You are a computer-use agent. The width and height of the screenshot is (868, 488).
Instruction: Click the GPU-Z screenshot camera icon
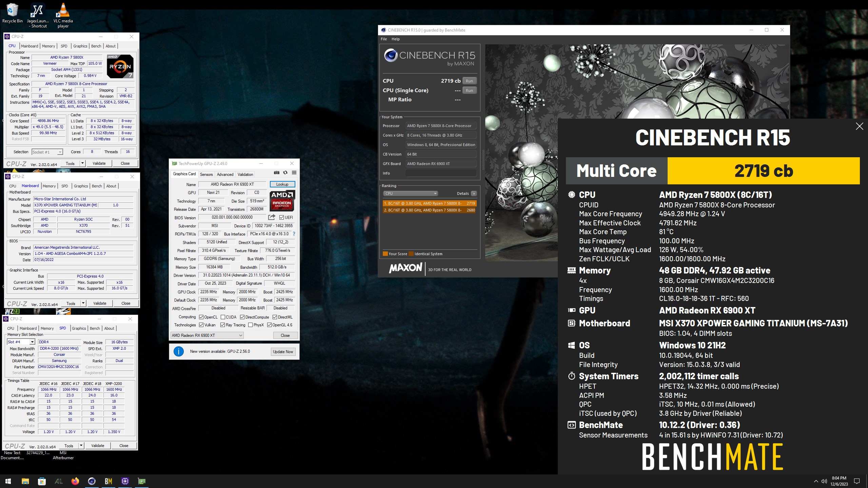pyautogui.click(x=277, y=173)
